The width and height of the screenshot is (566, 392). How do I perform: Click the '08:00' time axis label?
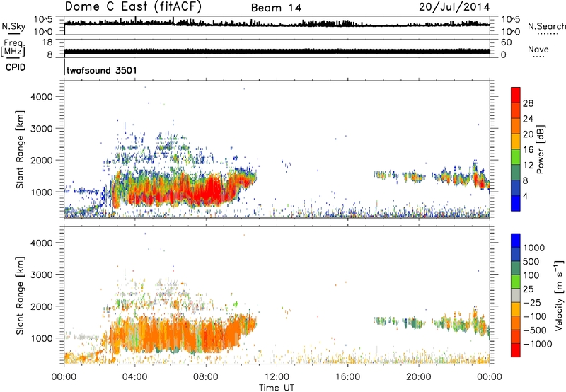[206, 377]
